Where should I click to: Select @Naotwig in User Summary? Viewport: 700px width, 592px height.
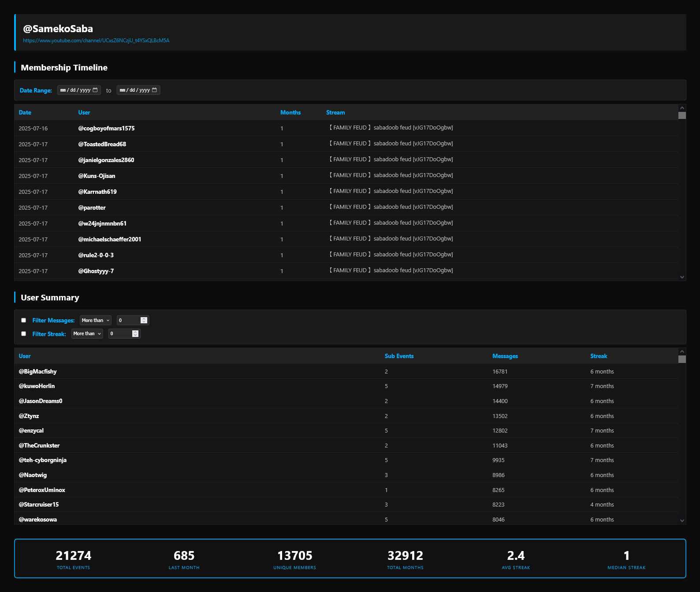33,475
